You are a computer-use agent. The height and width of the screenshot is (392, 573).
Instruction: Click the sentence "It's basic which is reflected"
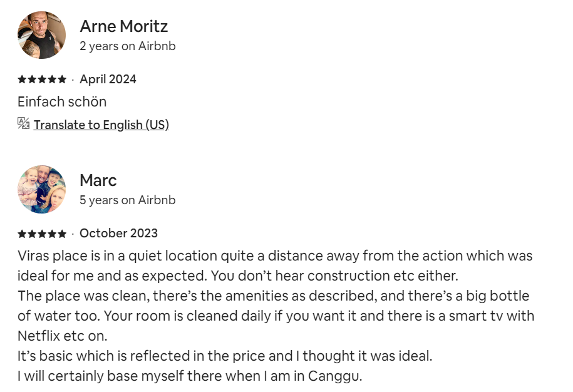click(225, 356)
